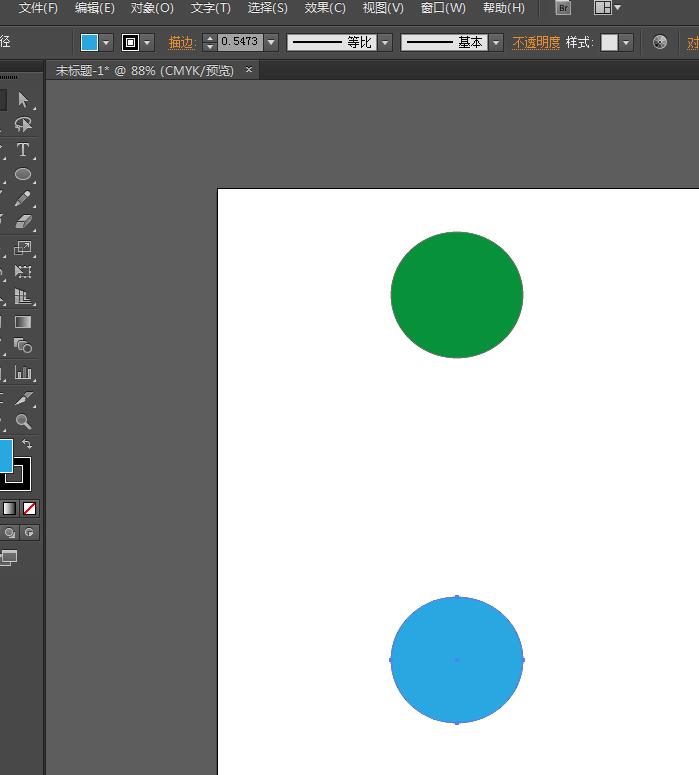The image size is (699, 775).
Task: Select the green circle on artboard
Action: click(457, 295)
